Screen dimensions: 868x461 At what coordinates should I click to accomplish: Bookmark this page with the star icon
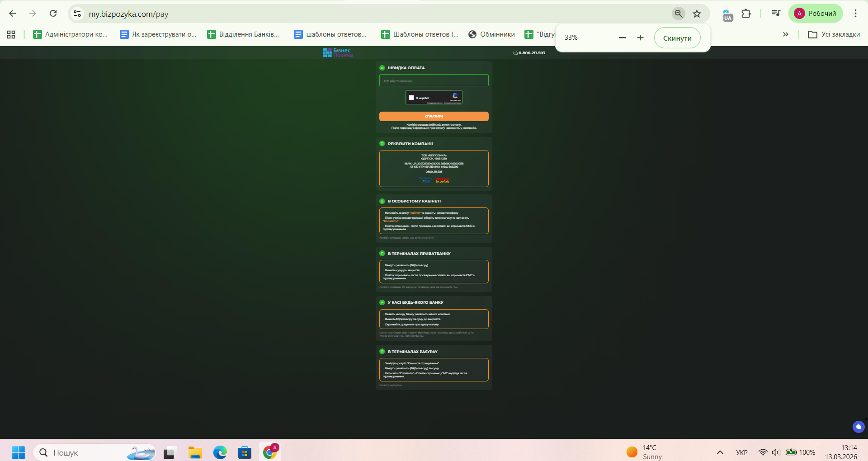click(697, 14)
